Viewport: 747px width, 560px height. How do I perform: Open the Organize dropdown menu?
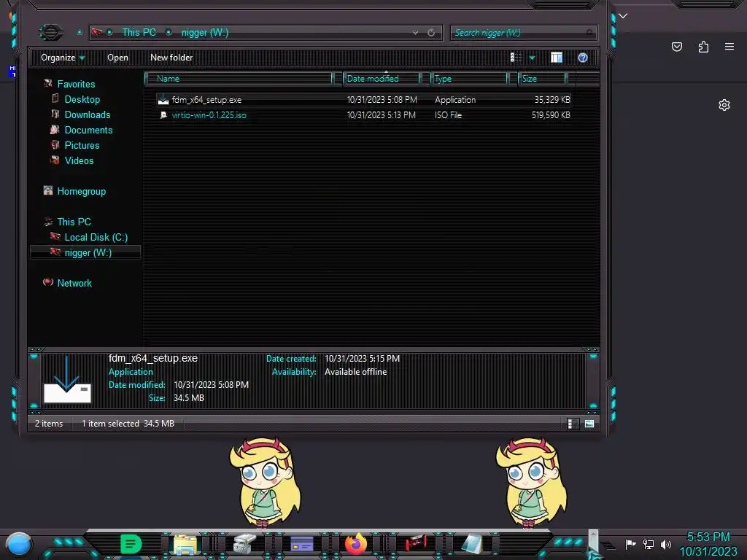(x=63, y=58)
